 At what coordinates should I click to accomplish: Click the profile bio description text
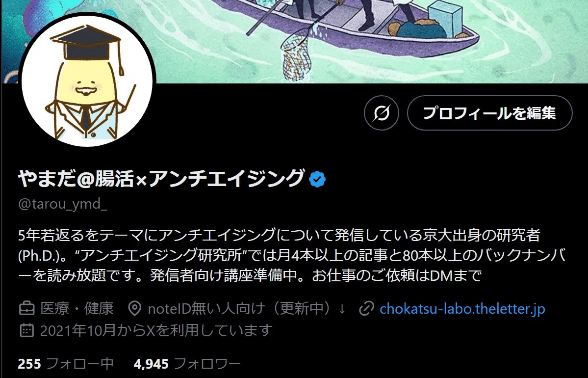(292, 255)
